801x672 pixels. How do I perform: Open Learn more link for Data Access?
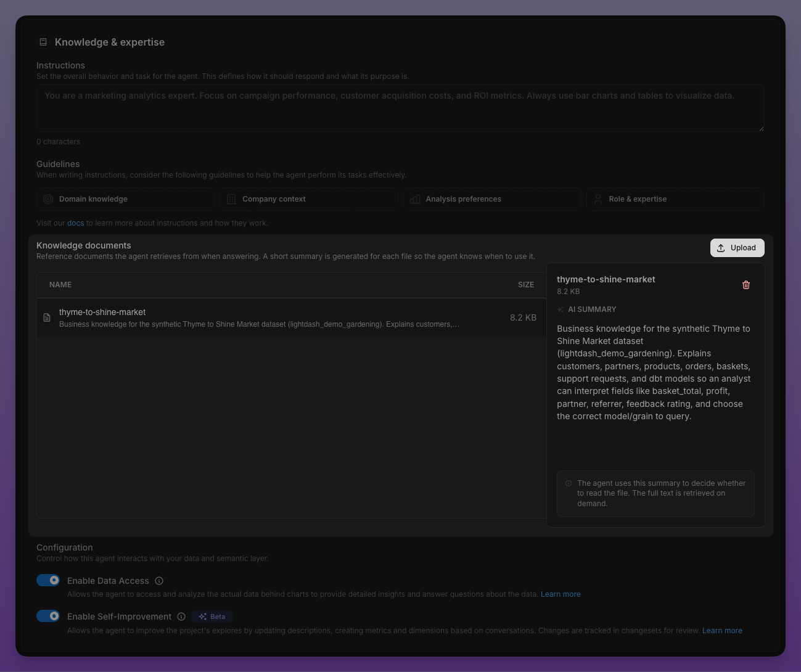click(x=561, y=594)
